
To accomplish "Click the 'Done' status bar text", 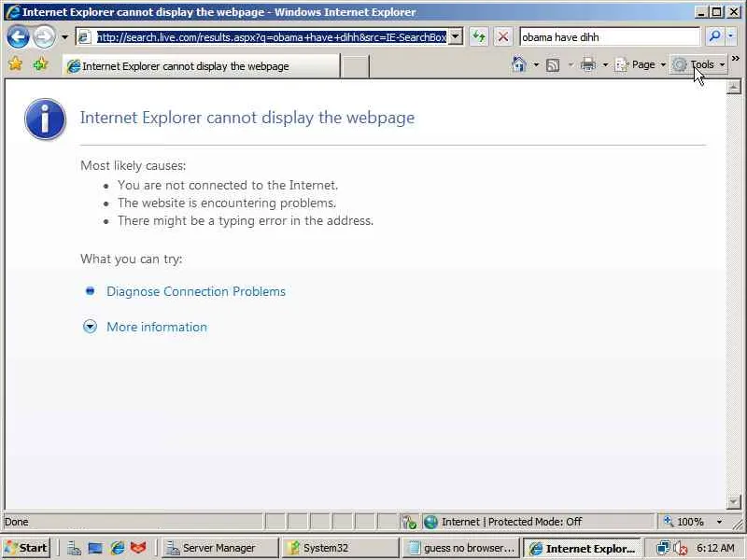I will (17, 522).
